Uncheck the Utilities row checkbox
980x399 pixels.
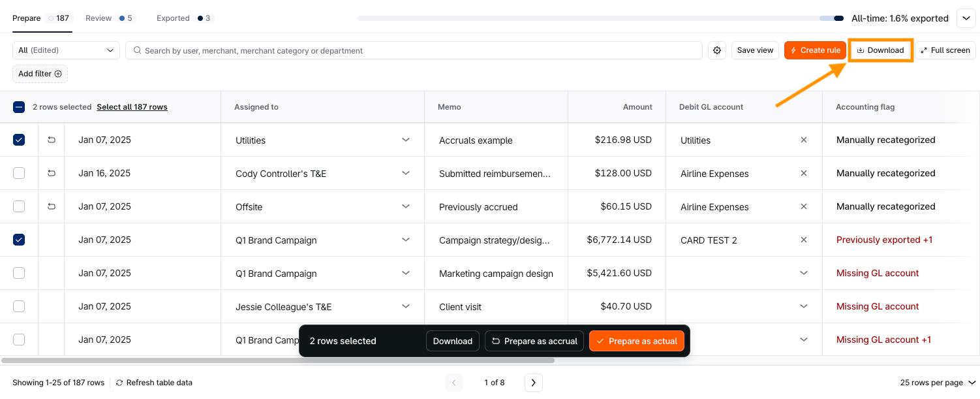point(19,140)
